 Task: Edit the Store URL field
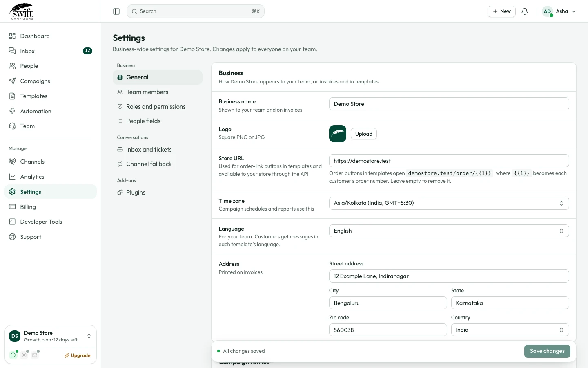coord(449,161)
